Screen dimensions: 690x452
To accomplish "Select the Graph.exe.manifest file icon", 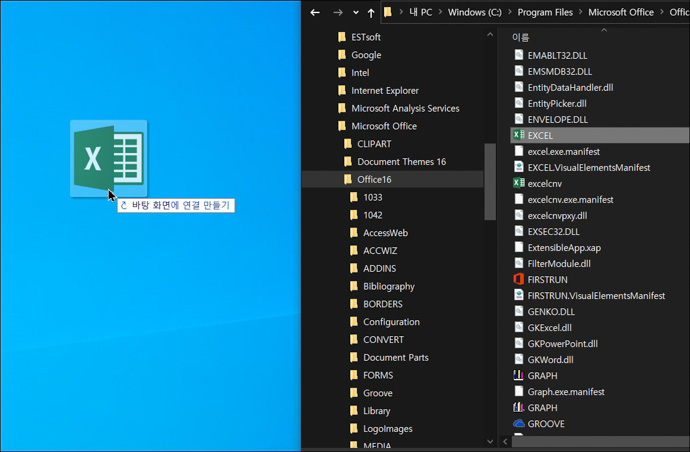I will pyautogui.click(x=519, y=391).
